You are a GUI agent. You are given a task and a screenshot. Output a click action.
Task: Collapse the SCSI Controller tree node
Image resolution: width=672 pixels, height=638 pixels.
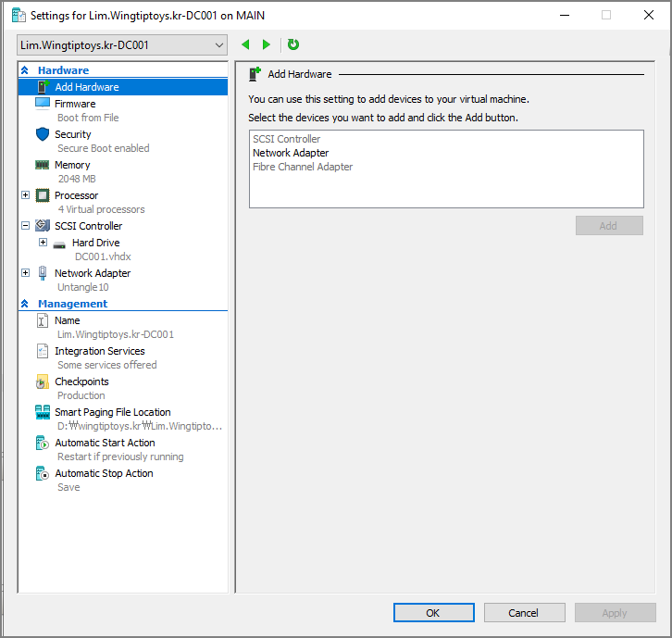tap(26, 226)
